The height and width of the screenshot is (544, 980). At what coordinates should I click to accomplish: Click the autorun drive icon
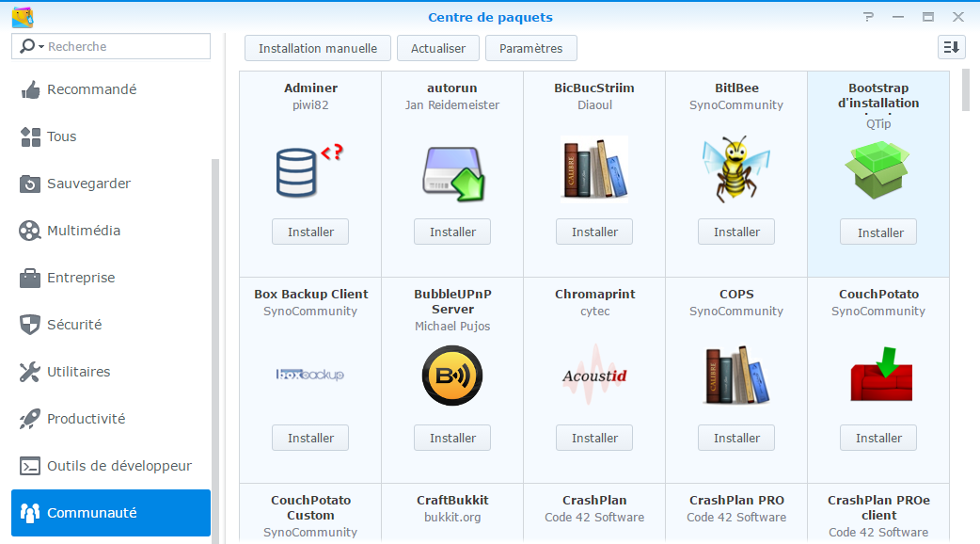coord(452,174)
